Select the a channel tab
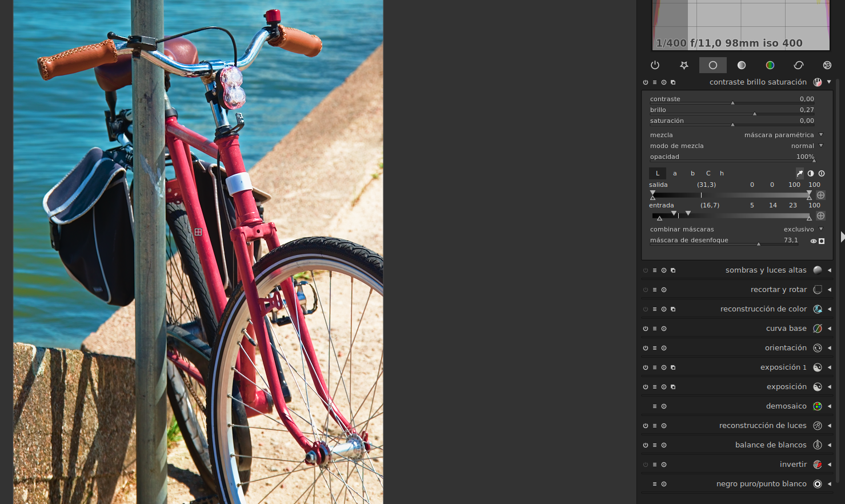This screenshot has width=845, height=504. (x=675, y=173)
